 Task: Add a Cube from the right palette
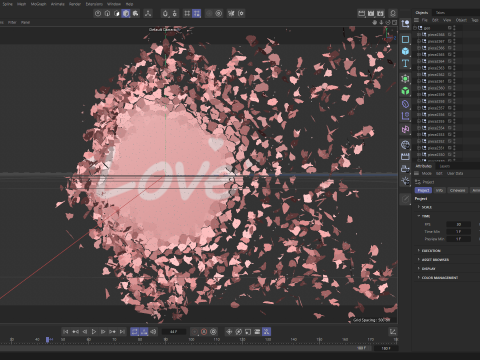405,51
